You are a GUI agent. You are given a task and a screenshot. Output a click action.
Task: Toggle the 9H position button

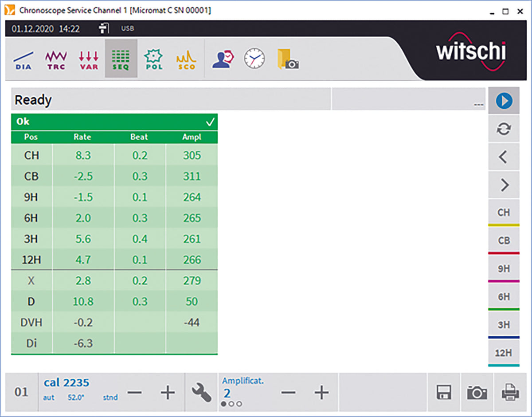point(504,269)
